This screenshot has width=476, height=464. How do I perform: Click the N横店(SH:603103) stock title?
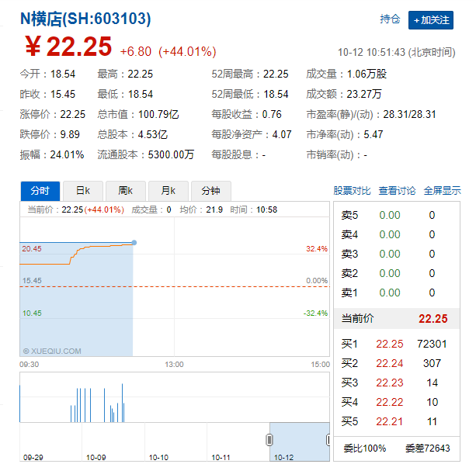pyautogui.click(x=85, y=19)
